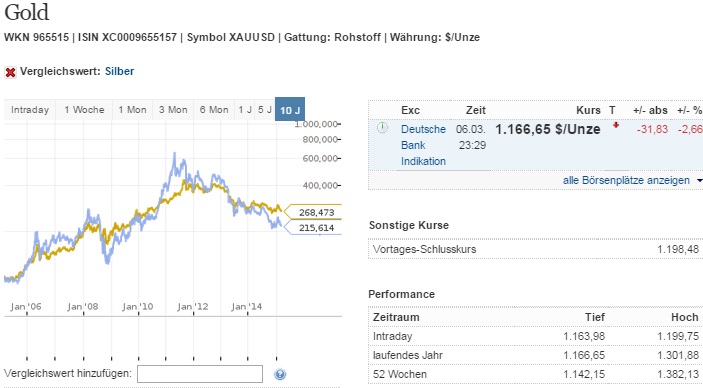Click the alle Börsenplätze anzeigen link

pos(626,180)
